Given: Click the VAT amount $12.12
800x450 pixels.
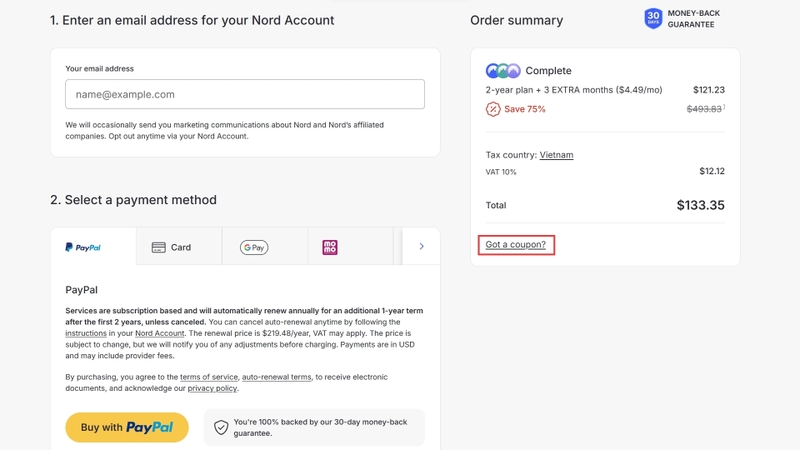Looking at the screenshot, I should pos(712,171).
